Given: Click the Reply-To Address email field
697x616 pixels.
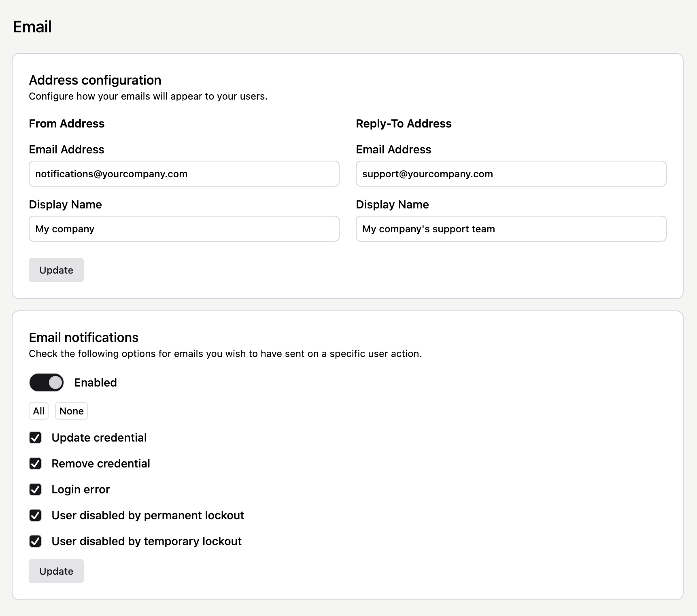Looking at the screenshot, I should tap(510, 174).
